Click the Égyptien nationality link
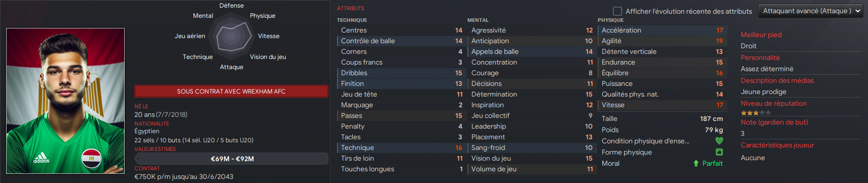 click(x=147, y=131)
